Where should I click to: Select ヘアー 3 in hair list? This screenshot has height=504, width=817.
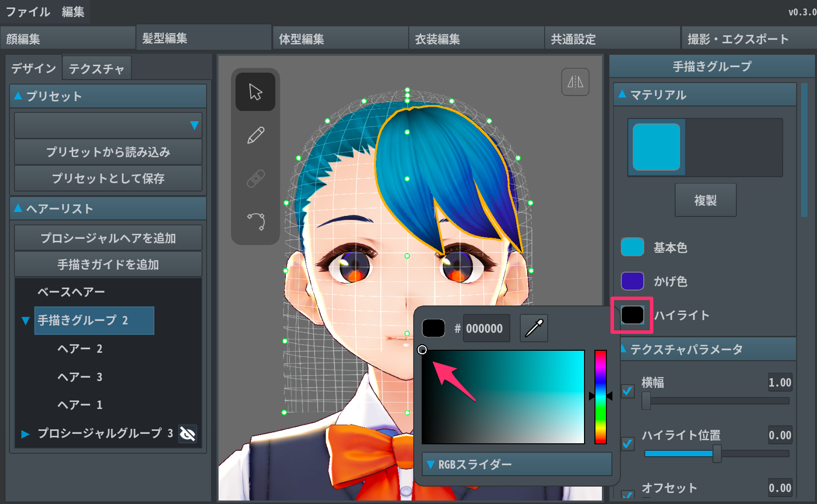coord(80,377)
